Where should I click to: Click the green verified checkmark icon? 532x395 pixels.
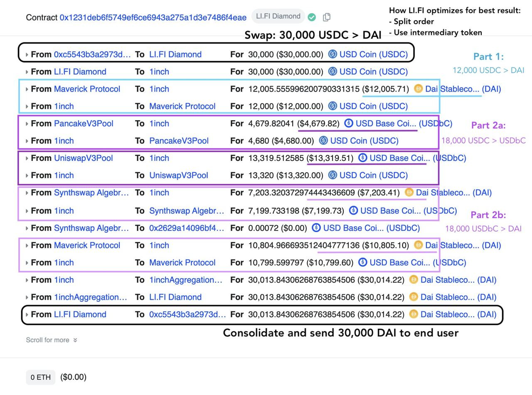[312, 17]
